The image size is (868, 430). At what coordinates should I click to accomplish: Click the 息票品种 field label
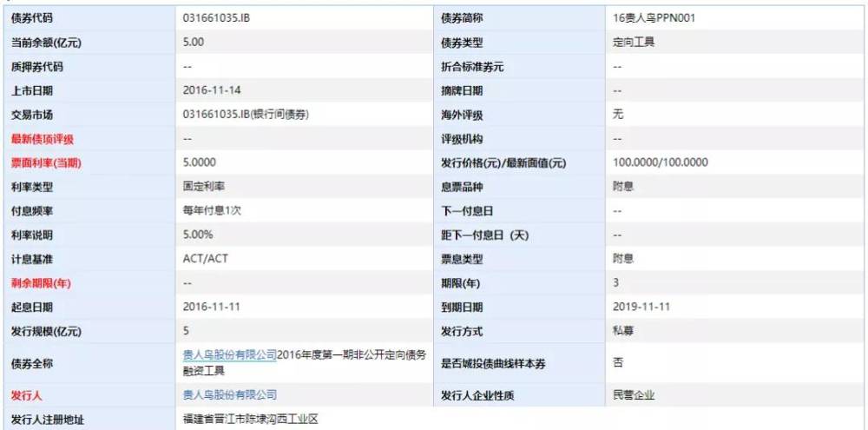tap(462, 188)
